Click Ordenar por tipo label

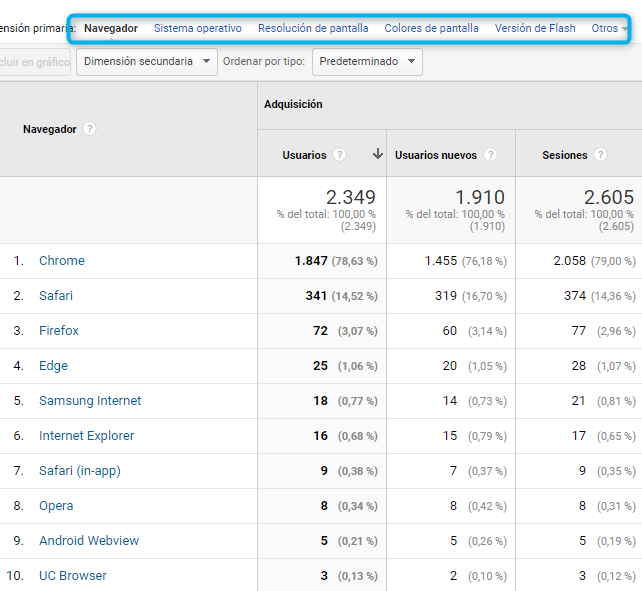[264, 61]
